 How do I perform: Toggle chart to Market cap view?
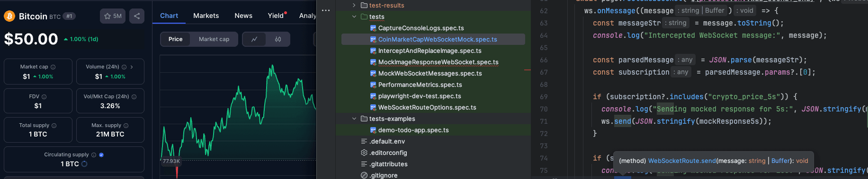(214, 39)
